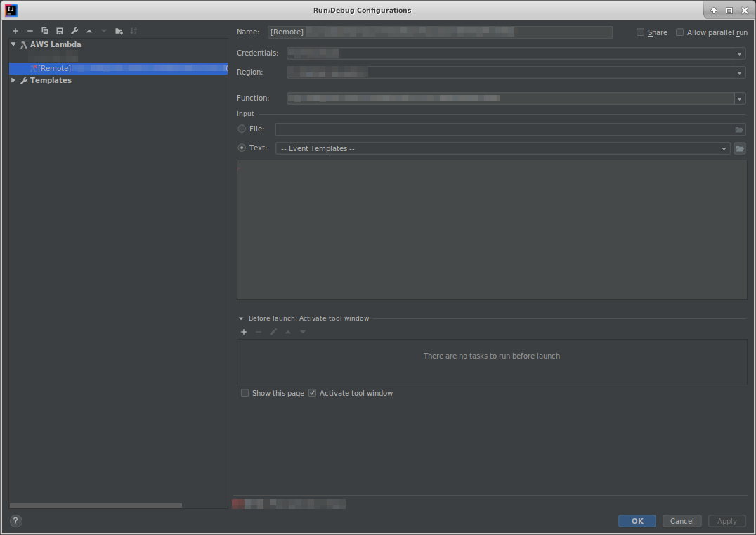
Task: Select the File input radio button
Action: click(241, 129)
